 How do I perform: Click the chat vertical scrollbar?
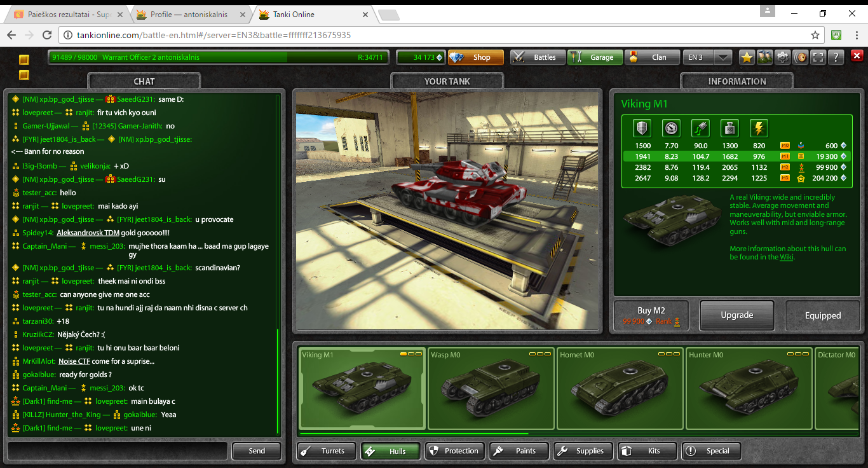point(278,382)
